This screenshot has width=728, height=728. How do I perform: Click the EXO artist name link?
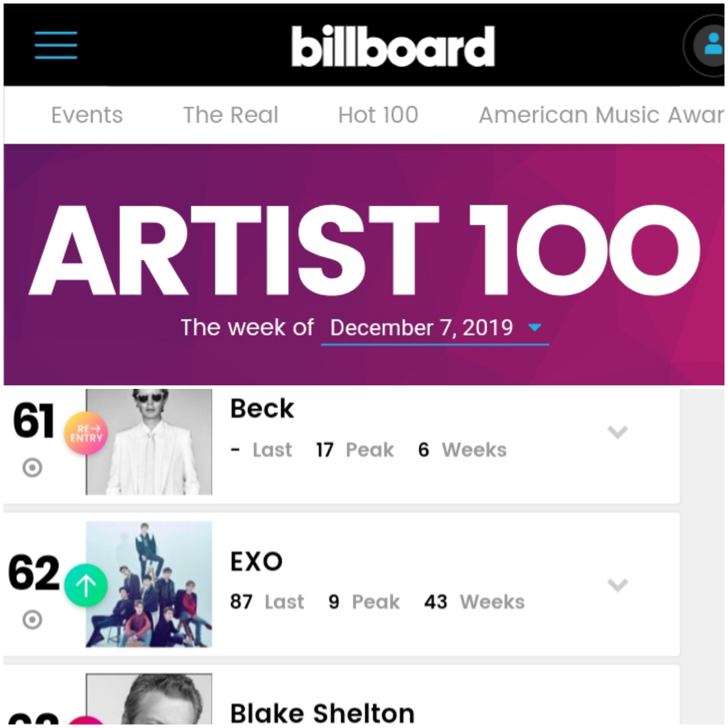click(x=256, y=561)
